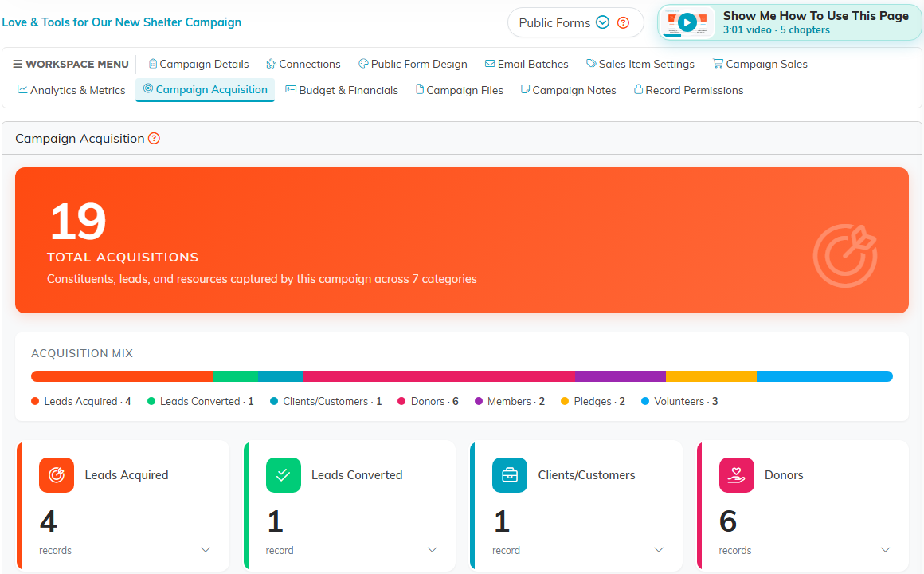Click the Clients/Customers · 1 legend entry
Image resolution: width=924 pixels, height=574 pixels.
tap(326, 401)
